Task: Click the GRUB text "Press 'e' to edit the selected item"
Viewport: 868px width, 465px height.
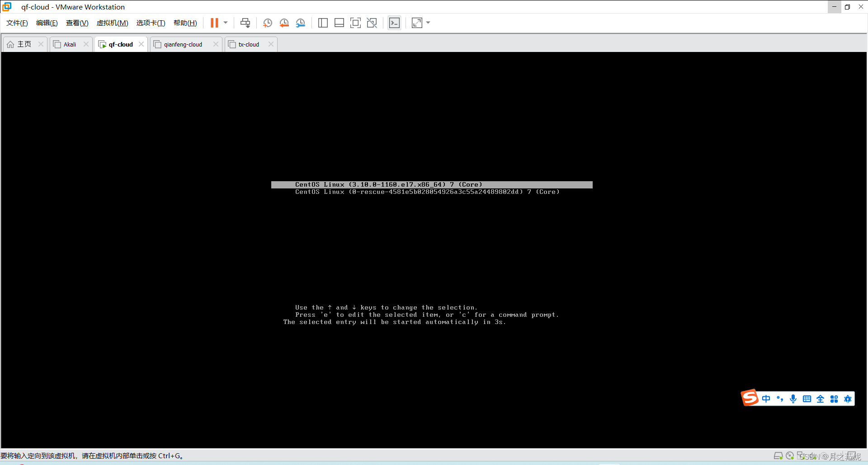Action: pos(367,315)
